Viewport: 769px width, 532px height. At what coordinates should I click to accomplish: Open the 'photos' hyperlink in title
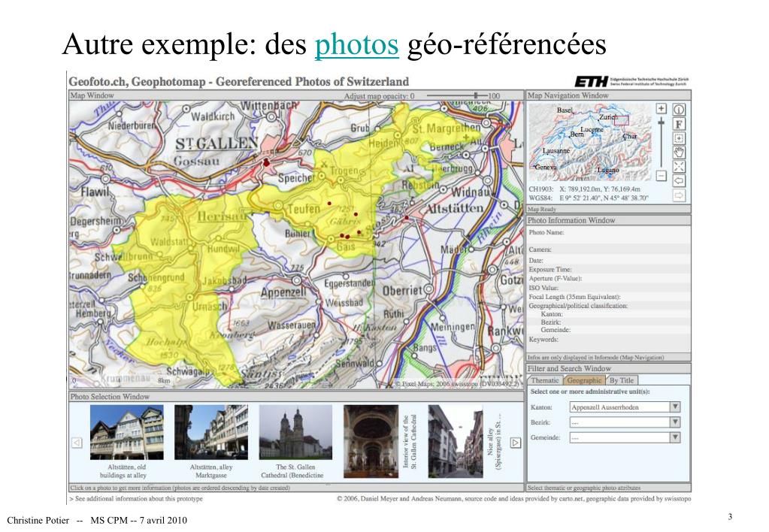(356, 44)
